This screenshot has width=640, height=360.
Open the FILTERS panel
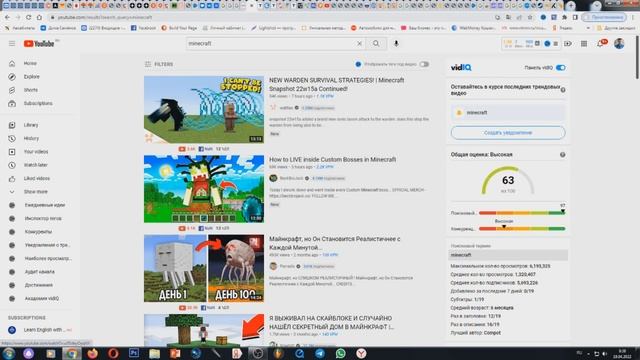click(159, 64)
